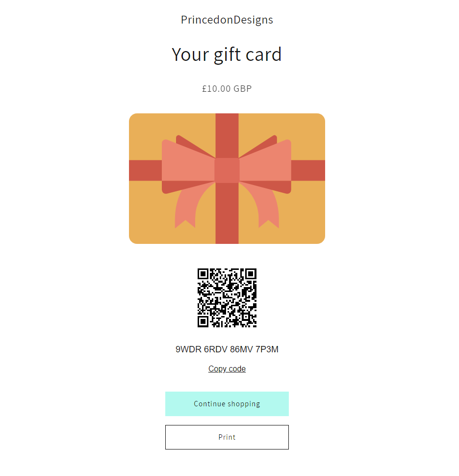Click the Your gift card heading

pos(227,54)
